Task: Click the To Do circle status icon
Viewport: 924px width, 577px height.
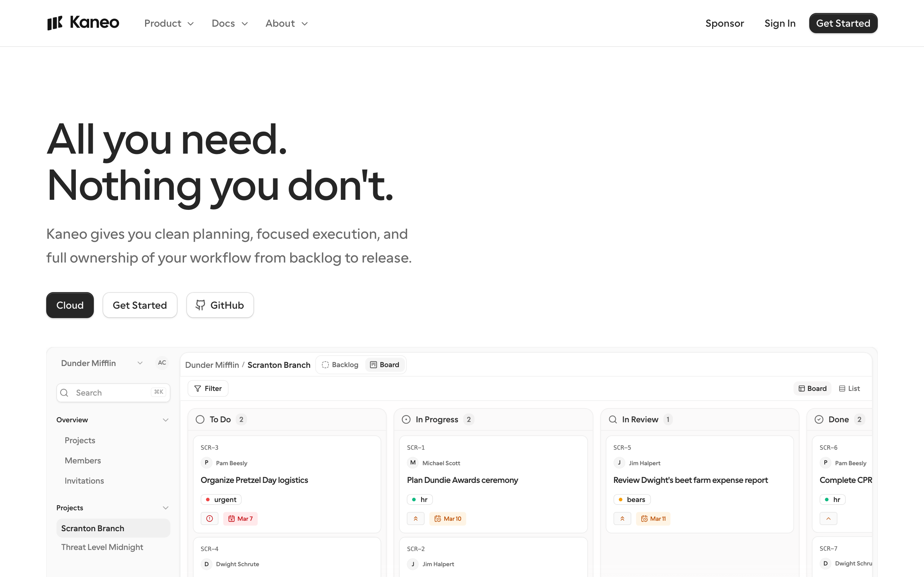Action: [200, 419]
